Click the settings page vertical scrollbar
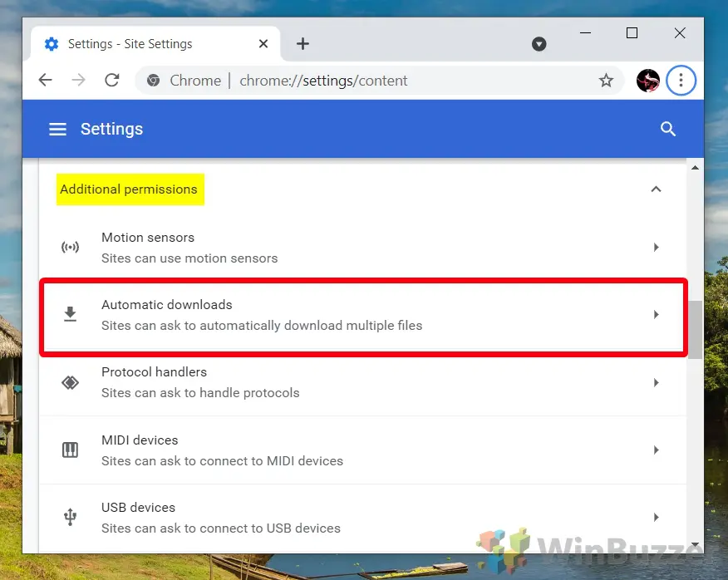 tap(695, 328)
